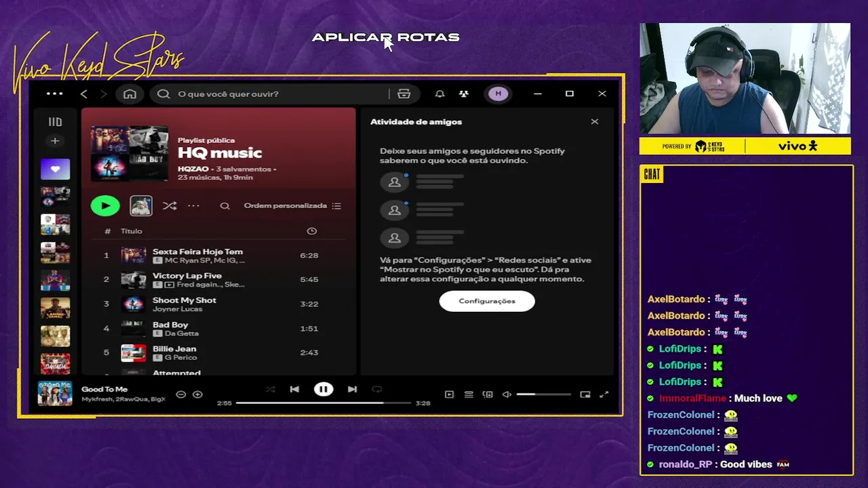This screenshot has height=488, width=868.
Task: Click the minus icon beside Good To Me
Action: coord(180,394)
